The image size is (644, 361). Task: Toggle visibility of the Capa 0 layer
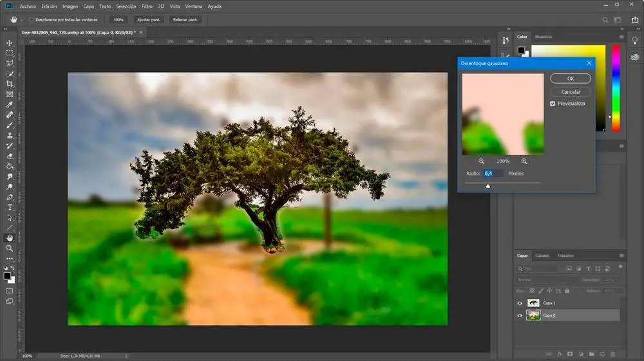(520, 315)
